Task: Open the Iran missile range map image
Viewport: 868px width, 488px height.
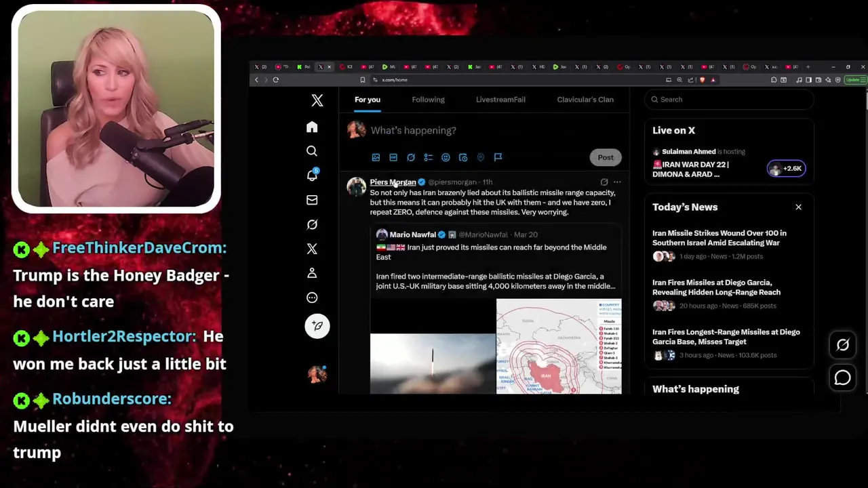Action: [x=559, y=346]
